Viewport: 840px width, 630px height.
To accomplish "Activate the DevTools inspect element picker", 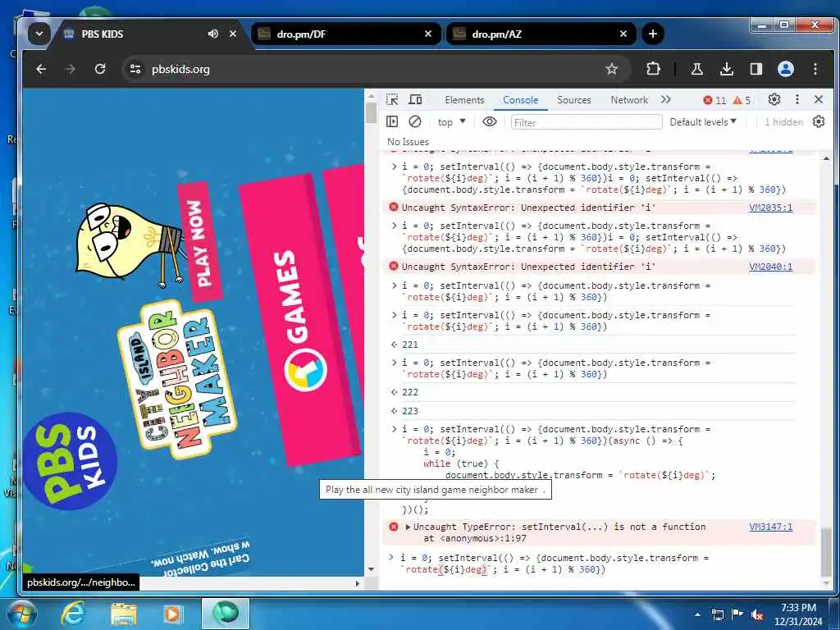I will pos(392,99).
